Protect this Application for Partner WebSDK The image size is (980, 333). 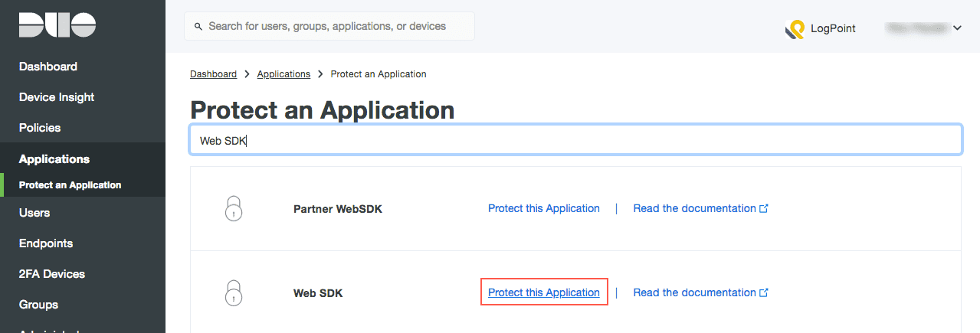click(x=544, y=208)
